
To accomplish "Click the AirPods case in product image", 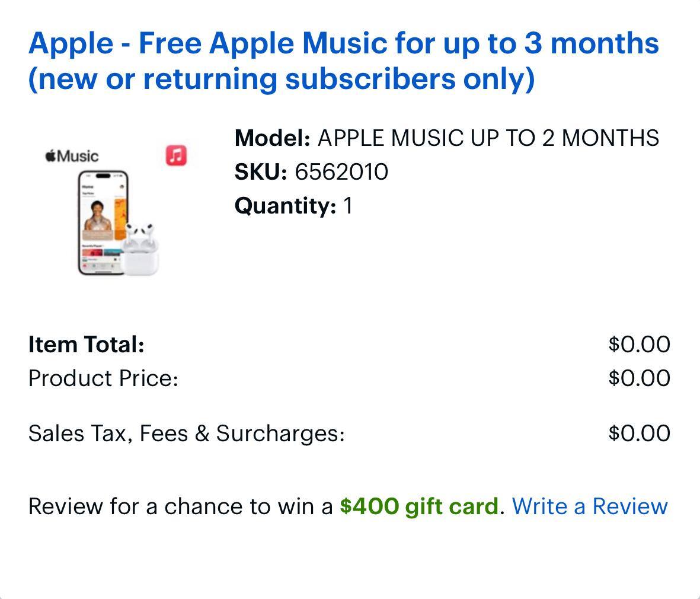I will coord(142,250).
